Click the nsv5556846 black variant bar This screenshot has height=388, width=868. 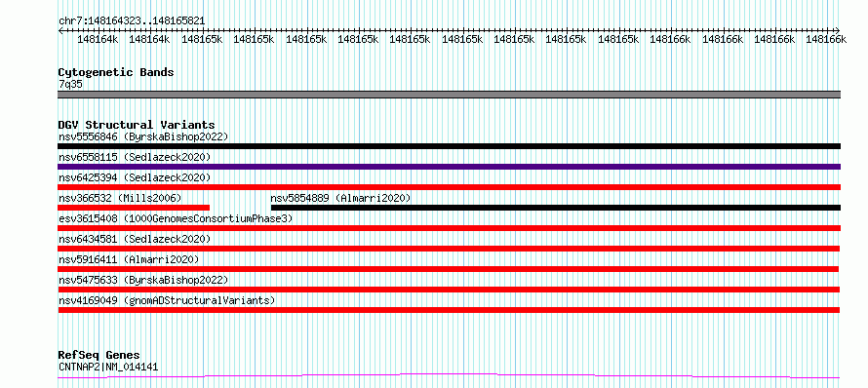click(x=449, y=146)
